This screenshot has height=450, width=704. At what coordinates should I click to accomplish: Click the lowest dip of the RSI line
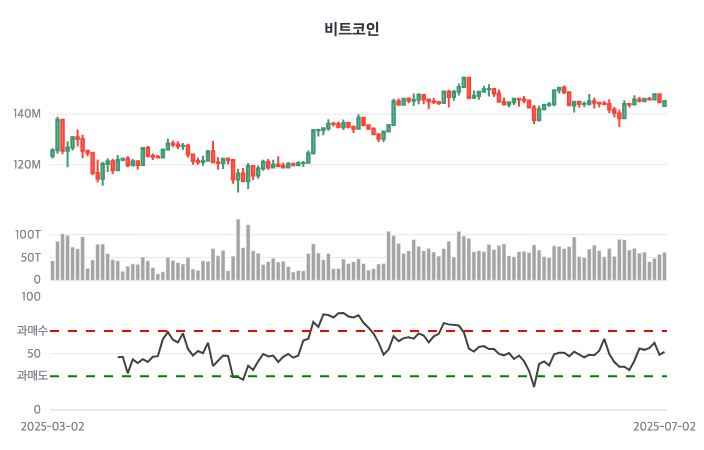[x=534, y=386]
